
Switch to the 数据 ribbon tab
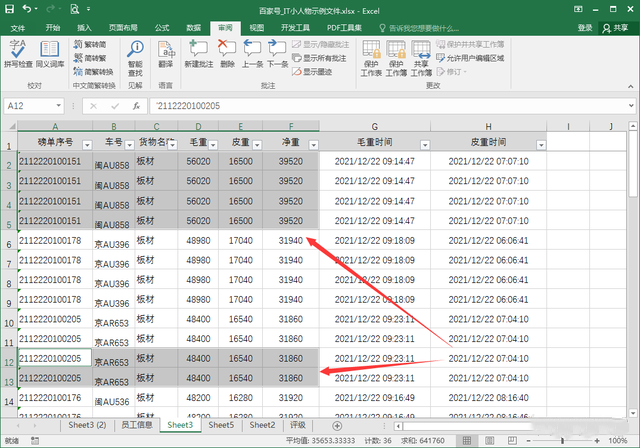[x=193, y=28]
